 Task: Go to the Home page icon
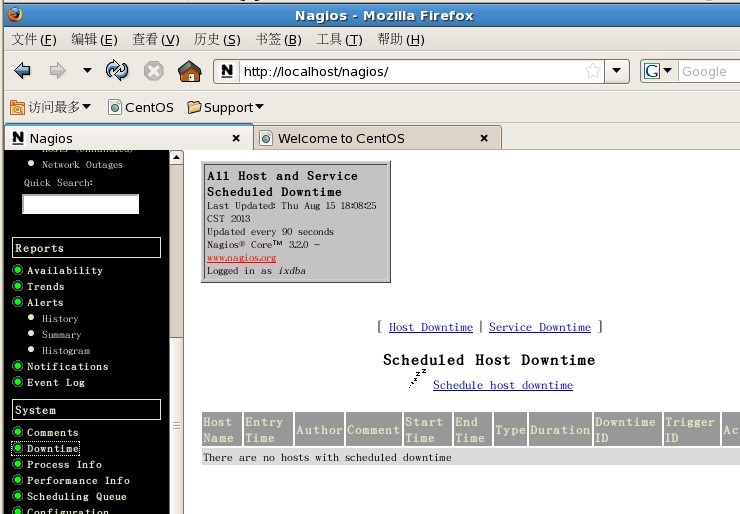[189, 71]
